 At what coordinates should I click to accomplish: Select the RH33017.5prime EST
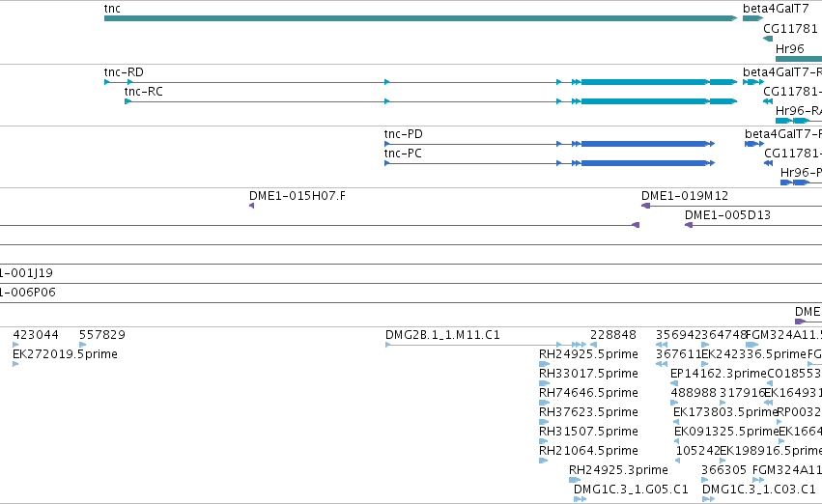tap(544, 383)
